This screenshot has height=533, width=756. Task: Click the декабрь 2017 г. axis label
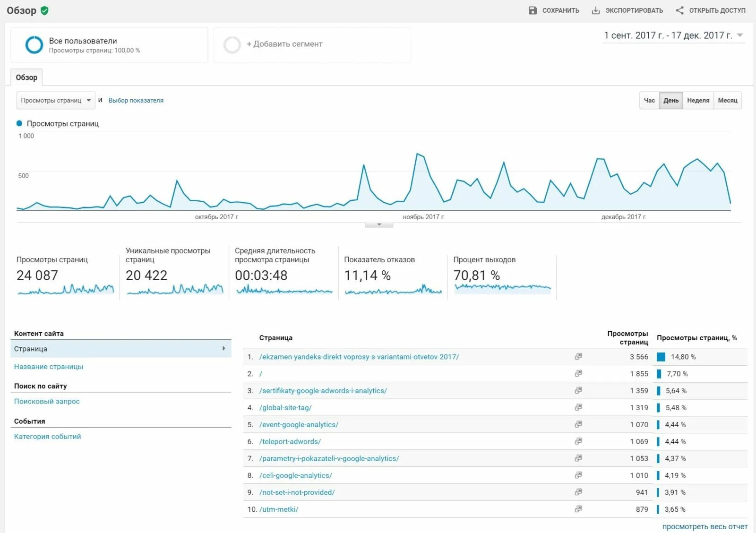tap(623, 217)
